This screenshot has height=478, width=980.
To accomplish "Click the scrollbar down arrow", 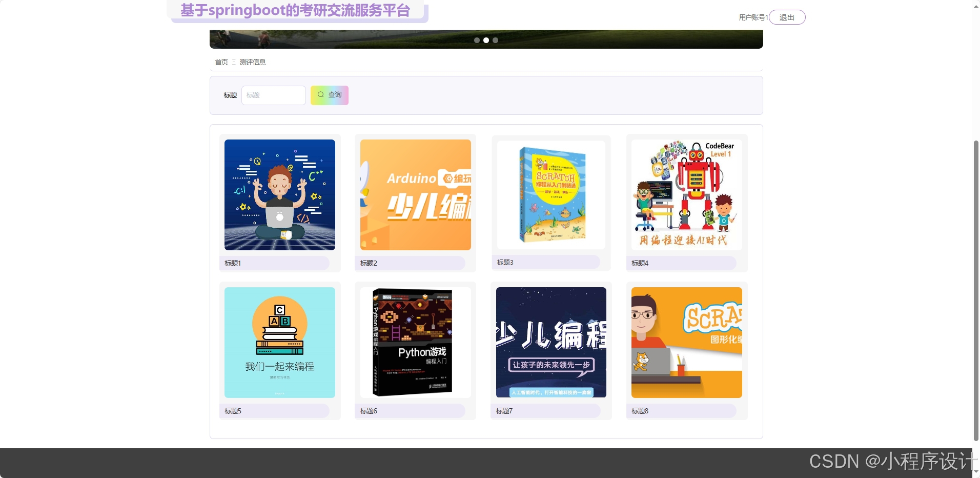I will pos(976,472).
